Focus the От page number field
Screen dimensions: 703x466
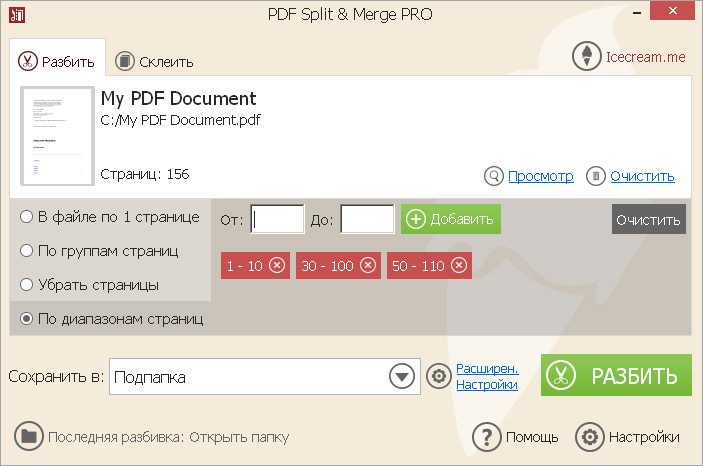(x=278, y=219)
